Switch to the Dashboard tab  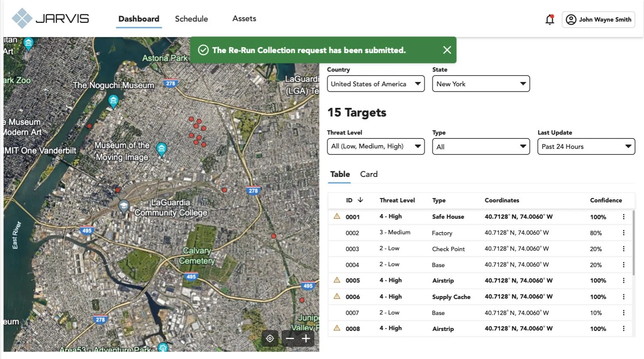139,19
